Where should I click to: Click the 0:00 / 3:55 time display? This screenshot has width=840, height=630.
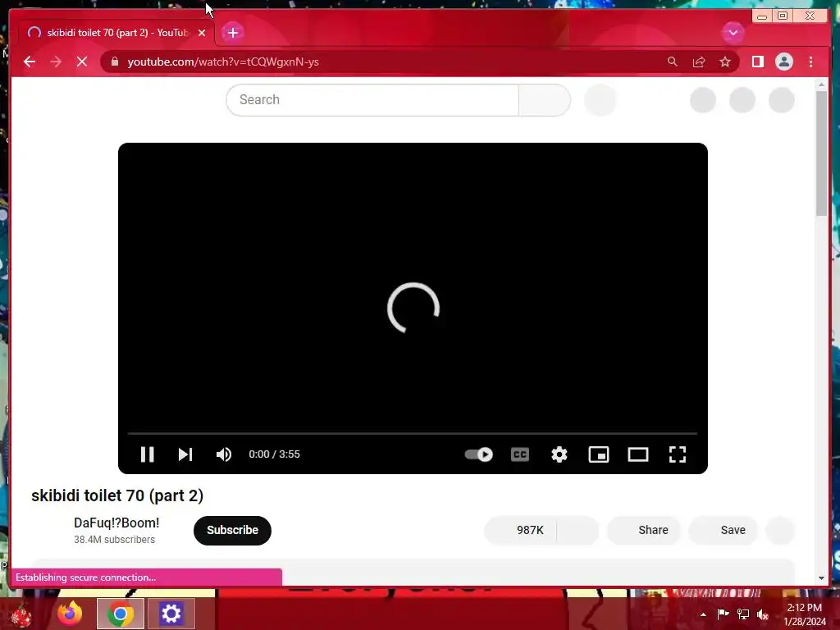coord(274,454)
